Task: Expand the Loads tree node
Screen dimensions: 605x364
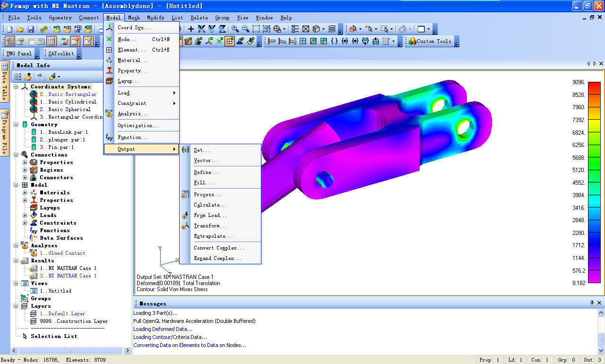Action: [x=25, y=215]
